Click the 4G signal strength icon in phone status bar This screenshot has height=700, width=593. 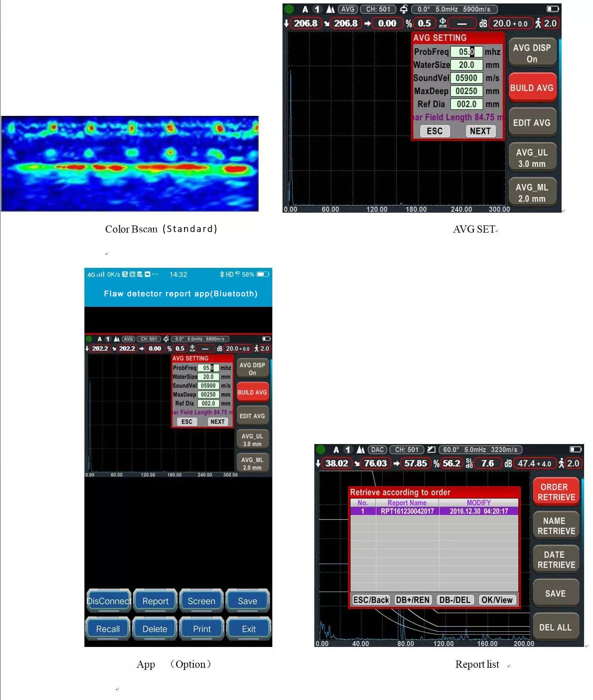[x=101, y=275]
